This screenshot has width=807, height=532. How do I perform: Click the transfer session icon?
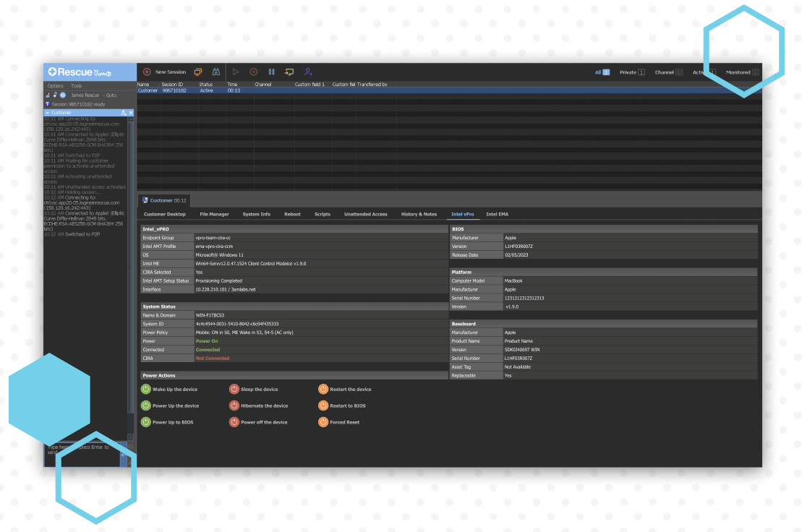pos(289,72)
